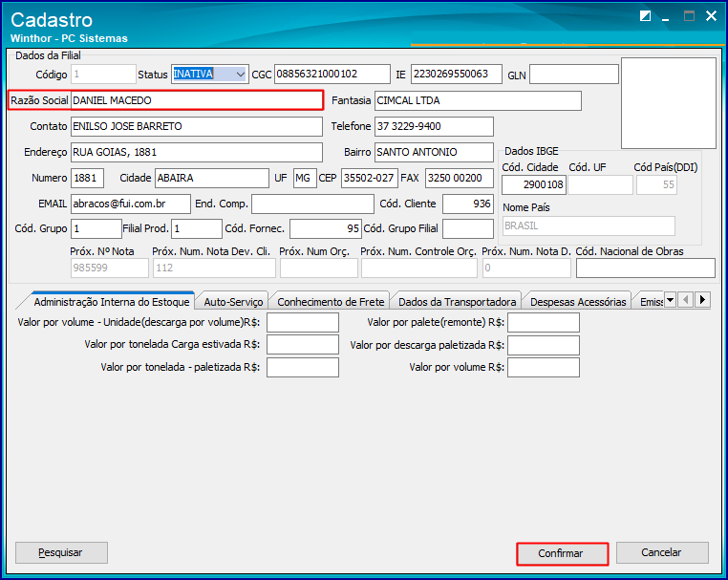This screenshot has height=580, width=728.
Task: Click the Valor por volume R$ field
Action: click(x=544, y=367)
